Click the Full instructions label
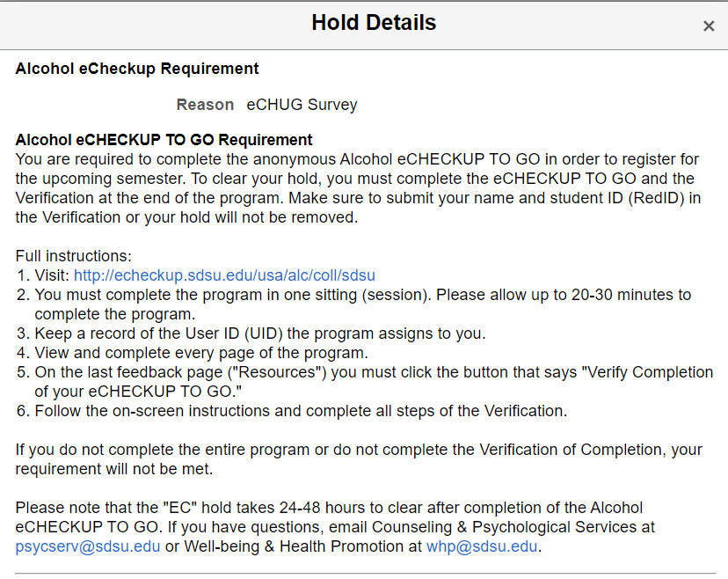 point(73,256)
